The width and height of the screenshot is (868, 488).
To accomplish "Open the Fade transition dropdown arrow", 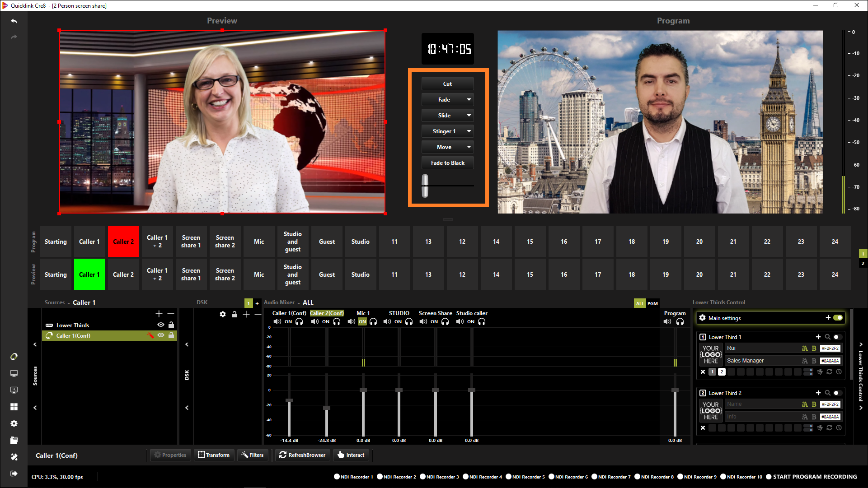I will 469,100.
